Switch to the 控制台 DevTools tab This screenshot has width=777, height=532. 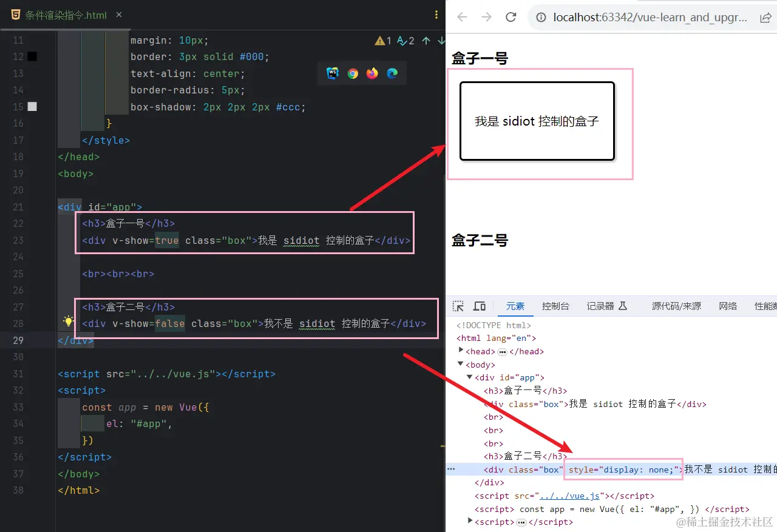555,306
